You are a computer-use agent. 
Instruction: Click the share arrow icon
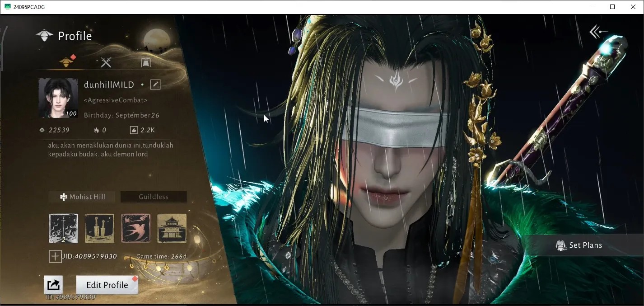point(53,285)
